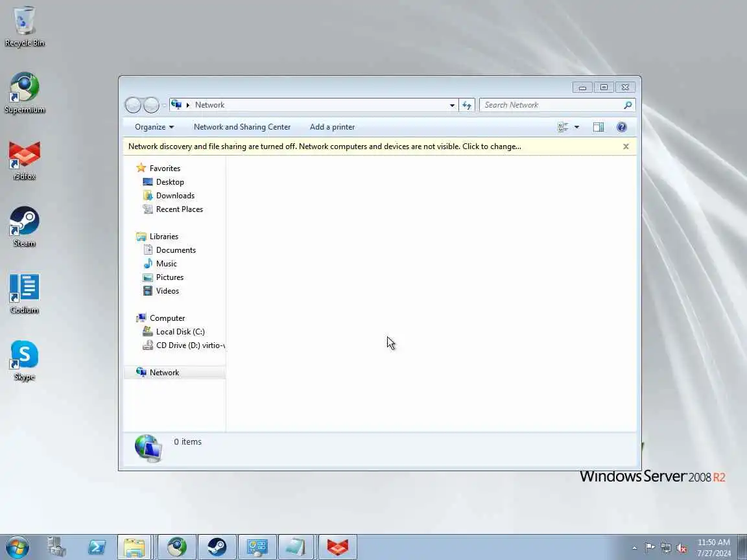Expand the view options dropdown arrow

(x=576, y=127)
